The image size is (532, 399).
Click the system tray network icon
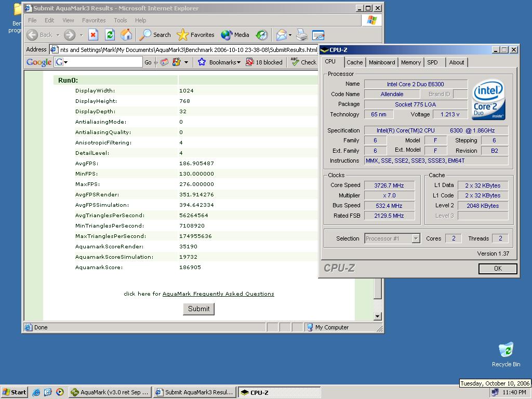(x=495, y=393)
